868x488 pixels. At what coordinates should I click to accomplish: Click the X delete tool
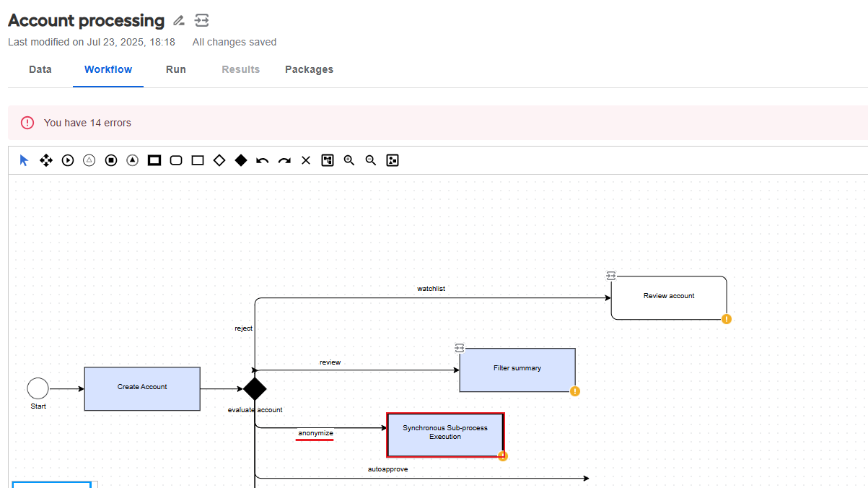coord(306,160)
